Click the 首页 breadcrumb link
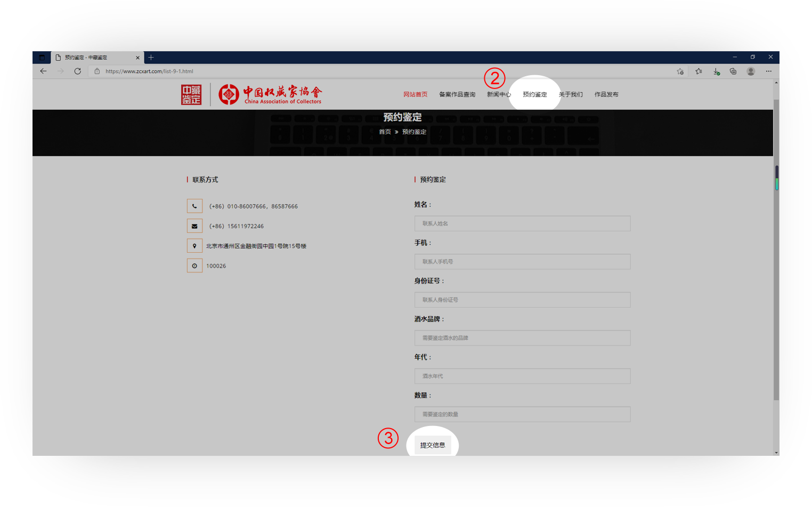Screen dimensions: 812x507 [385, 132]
